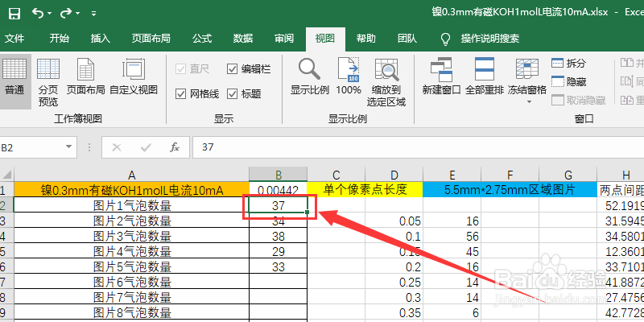Select cell B6 with value 33

pyautogui.click(x=278, y=266)
